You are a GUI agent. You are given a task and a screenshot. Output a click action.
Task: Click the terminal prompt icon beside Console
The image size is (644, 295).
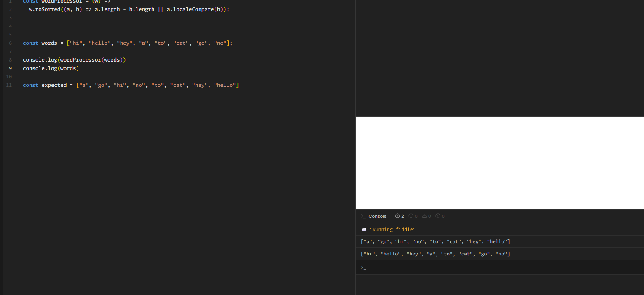point(363,216)
